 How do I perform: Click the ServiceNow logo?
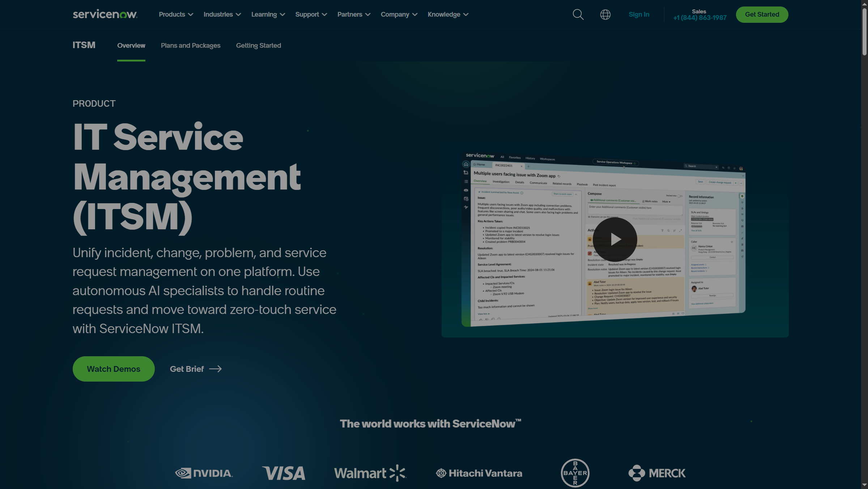pyautogui.click(x=105, y=14)
